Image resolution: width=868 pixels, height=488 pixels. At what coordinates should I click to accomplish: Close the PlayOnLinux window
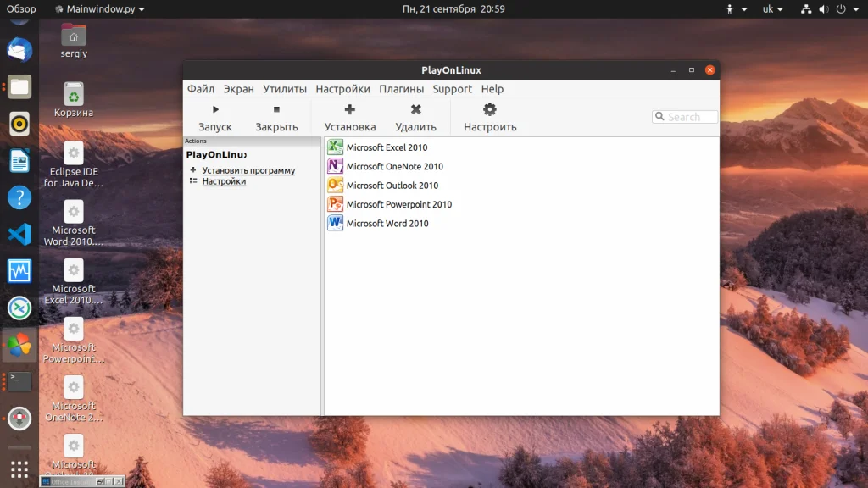click(710, 69)
